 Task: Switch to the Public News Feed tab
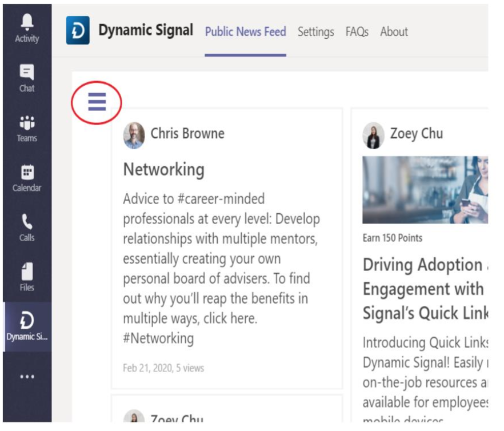[x=246, y=31]
